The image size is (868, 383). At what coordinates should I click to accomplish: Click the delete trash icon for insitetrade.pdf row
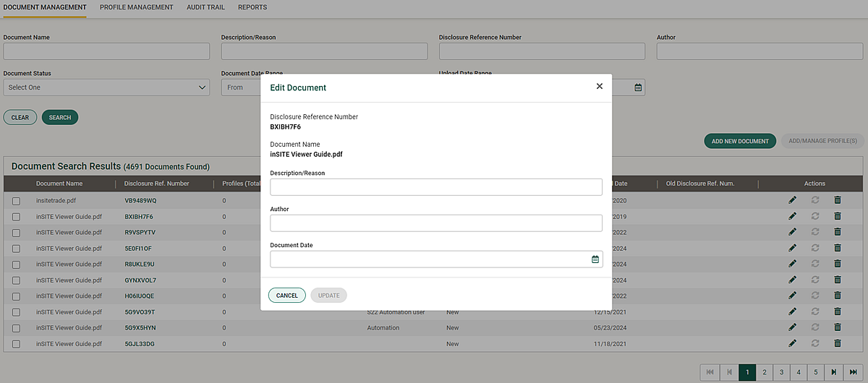(x=838, y=200)
